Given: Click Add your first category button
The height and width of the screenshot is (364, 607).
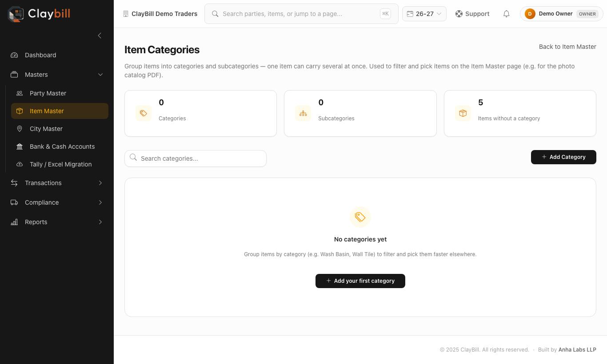Looking at the screenshot, I should [x=360, y=281].
